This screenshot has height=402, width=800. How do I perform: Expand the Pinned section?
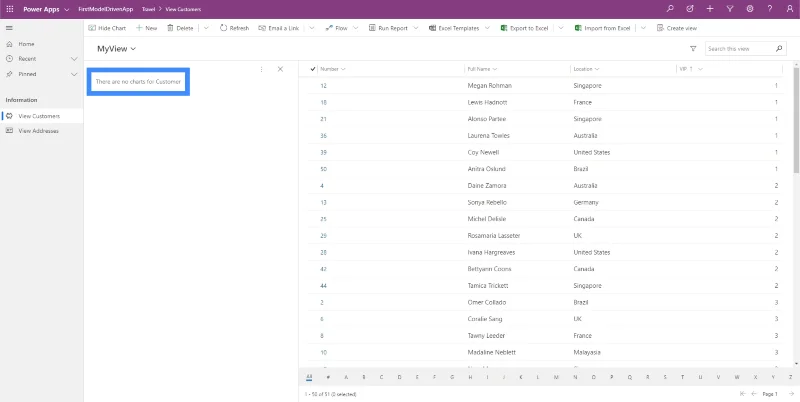pos(73,74)
